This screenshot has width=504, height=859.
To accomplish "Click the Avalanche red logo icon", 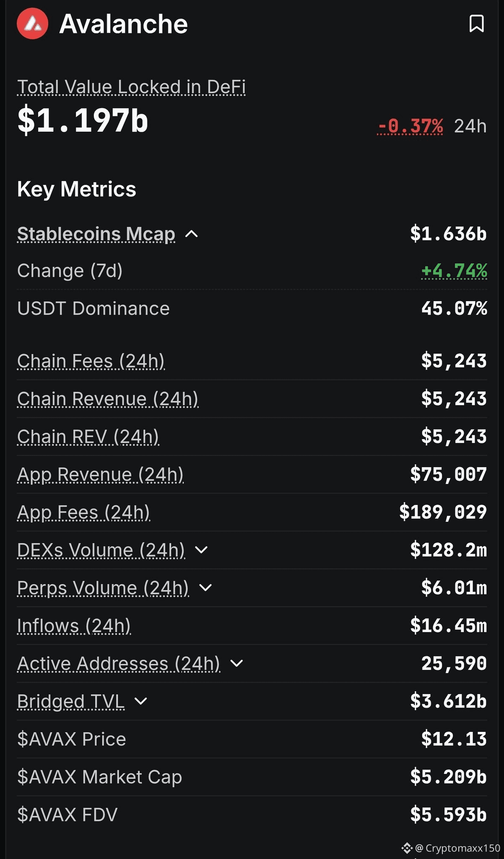I will click(32, 24).
